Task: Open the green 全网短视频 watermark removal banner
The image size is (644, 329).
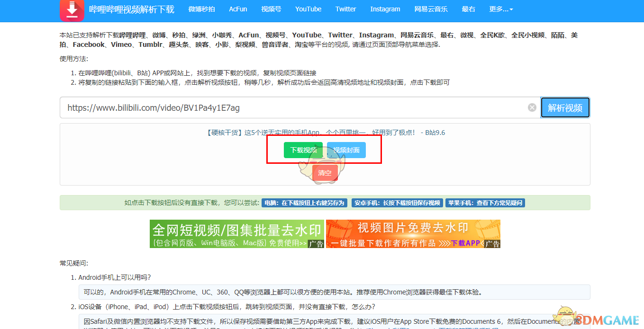Action: [x=237, y=234]
